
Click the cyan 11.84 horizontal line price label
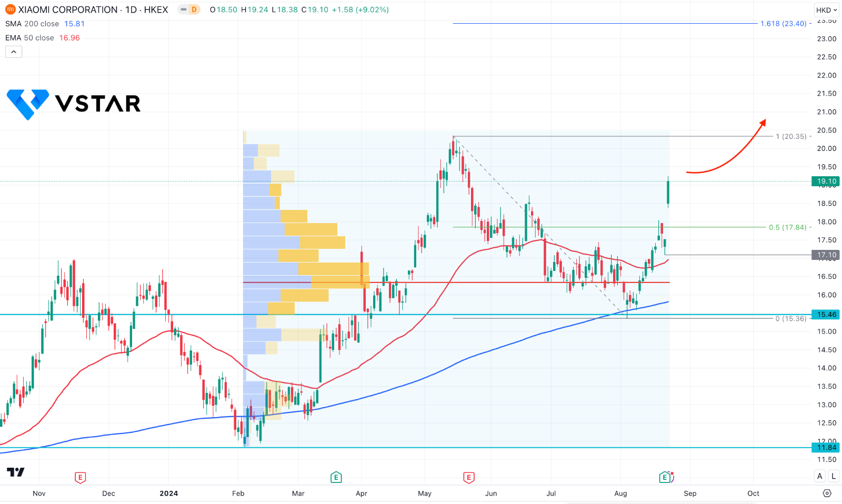pos(826,448)
